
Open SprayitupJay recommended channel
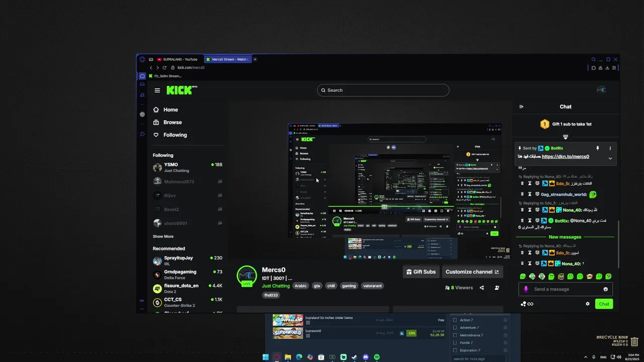pos(188,260)
